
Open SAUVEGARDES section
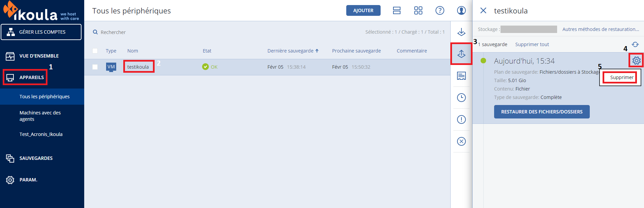(x=36, y=158)
